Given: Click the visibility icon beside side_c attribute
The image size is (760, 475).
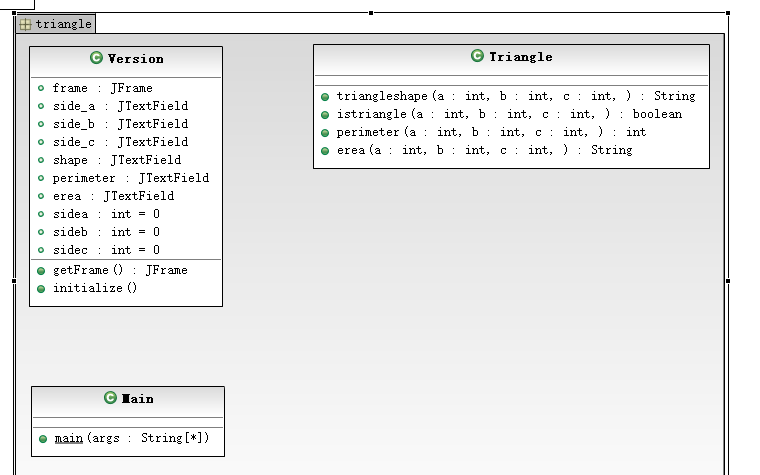Looking at the screenshot, I should (x=41, y=142).
